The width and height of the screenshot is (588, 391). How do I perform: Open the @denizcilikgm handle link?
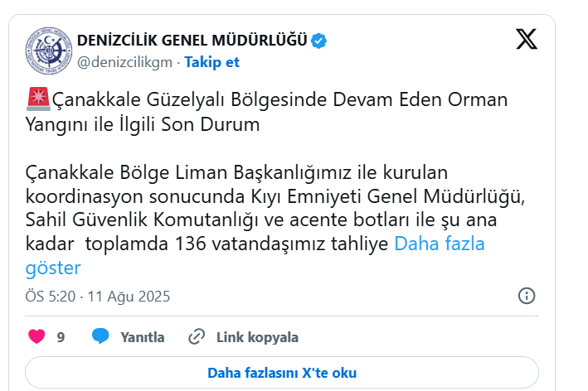(x=125, y=62)
